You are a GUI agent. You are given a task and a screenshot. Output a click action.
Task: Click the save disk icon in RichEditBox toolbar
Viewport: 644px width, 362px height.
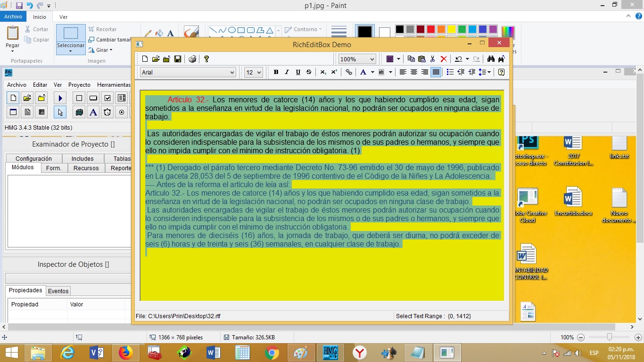(178, 59)
